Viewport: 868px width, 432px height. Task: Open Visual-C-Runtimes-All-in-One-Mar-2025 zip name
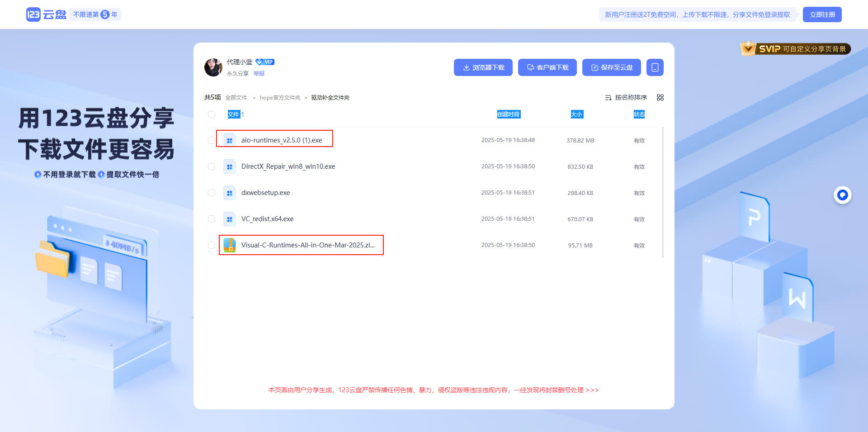(308, 245)
